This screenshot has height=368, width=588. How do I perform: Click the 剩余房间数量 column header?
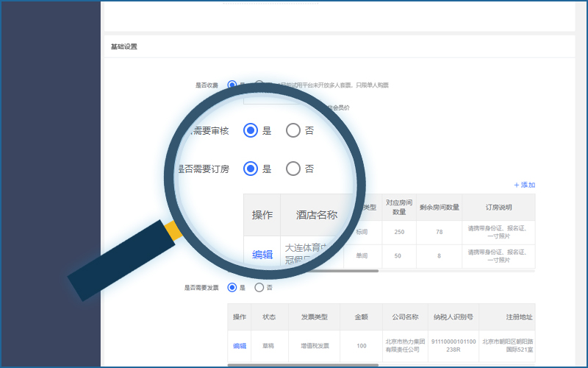pos(440,208)
